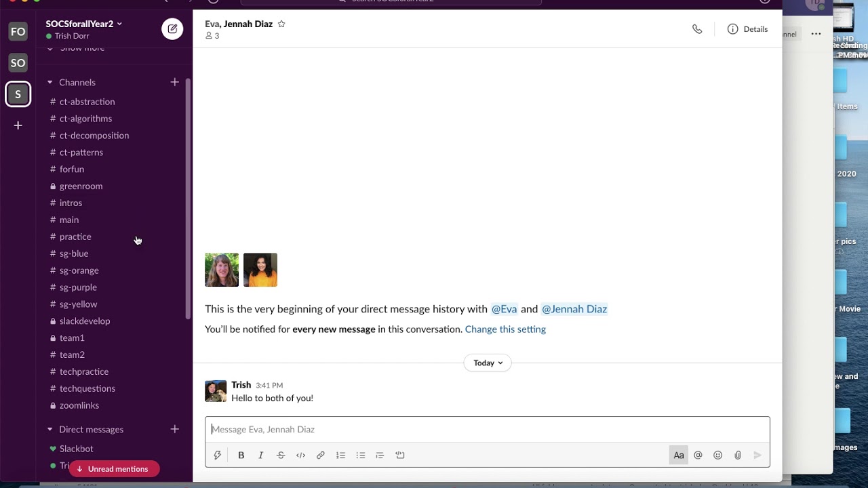Viewport: 868px width, 488px height.
Task: Open Trish's profile from message name
Action: 241,385
